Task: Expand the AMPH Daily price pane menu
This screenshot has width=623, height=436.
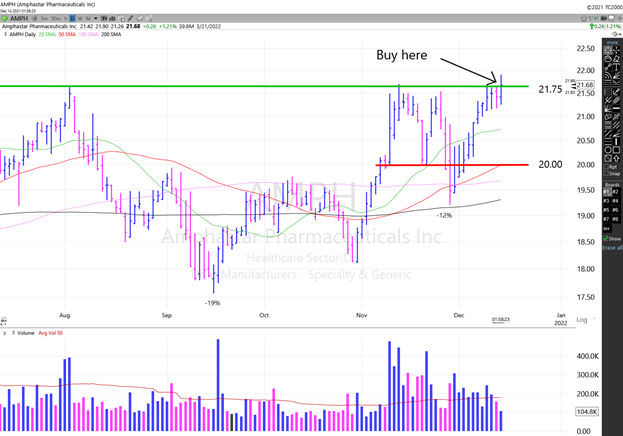Action: pyautogui.click(x=6, y=34)
